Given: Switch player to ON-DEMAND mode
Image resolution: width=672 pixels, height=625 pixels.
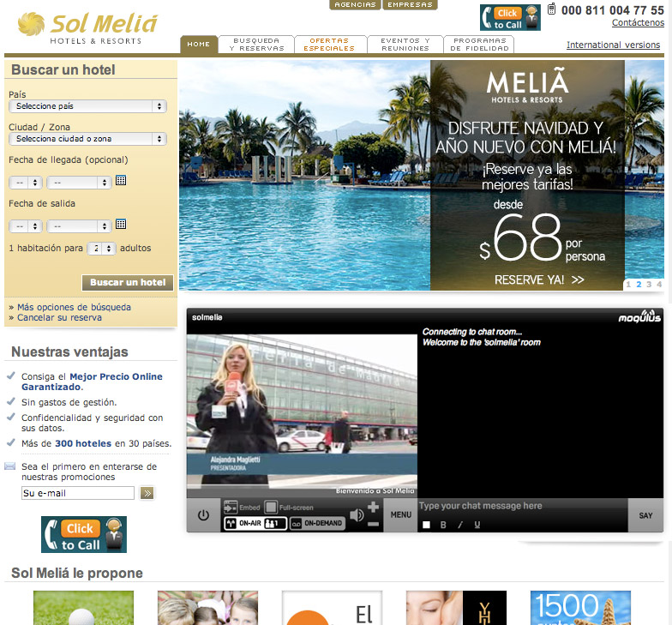Looking at the screenshot, I should coord(317,523).
